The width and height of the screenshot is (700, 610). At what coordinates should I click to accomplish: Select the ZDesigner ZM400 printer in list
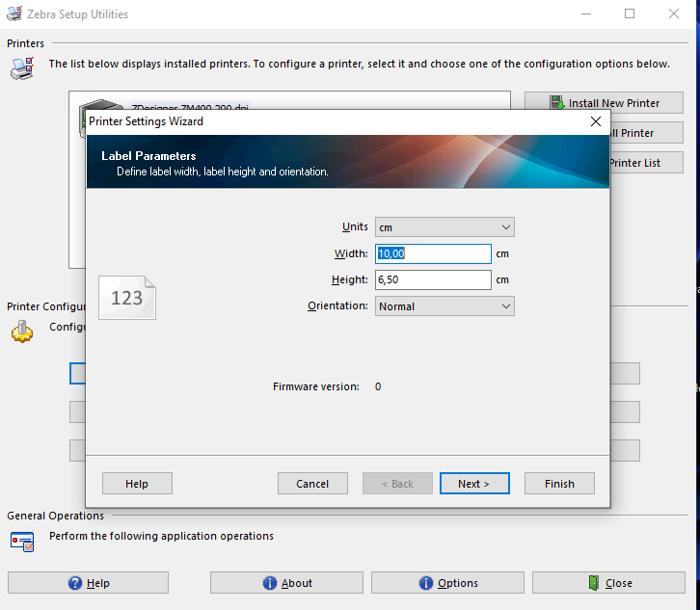click(x=190, y=107)
